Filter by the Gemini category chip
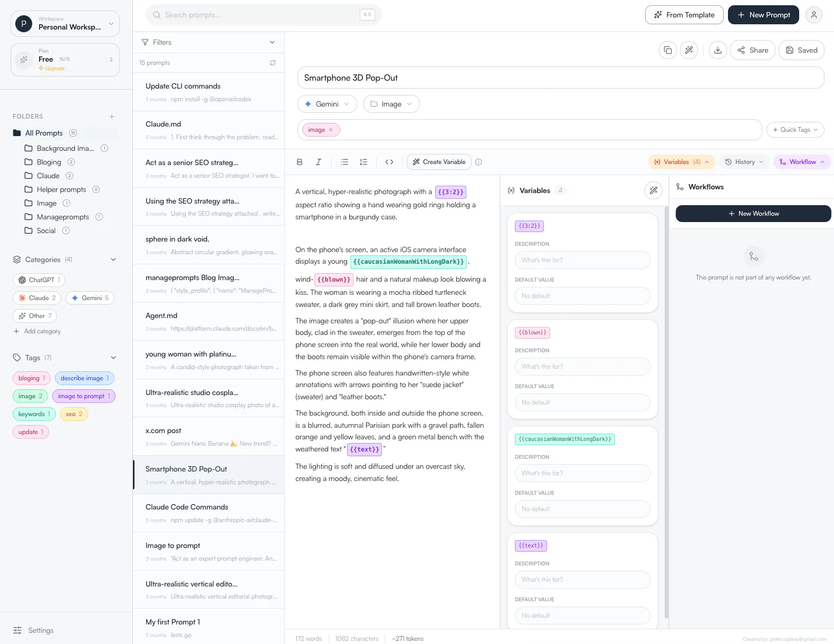 [x=90, y=298]
